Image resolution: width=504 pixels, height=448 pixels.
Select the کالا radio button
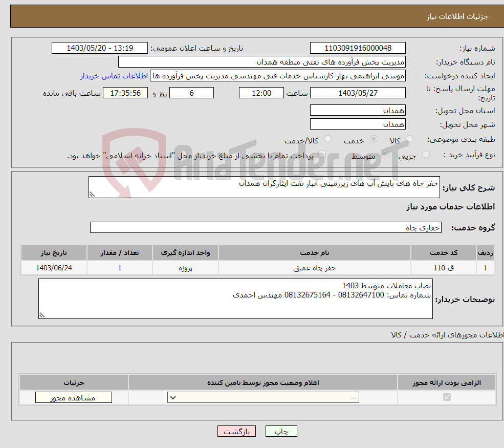coord(409,139)
